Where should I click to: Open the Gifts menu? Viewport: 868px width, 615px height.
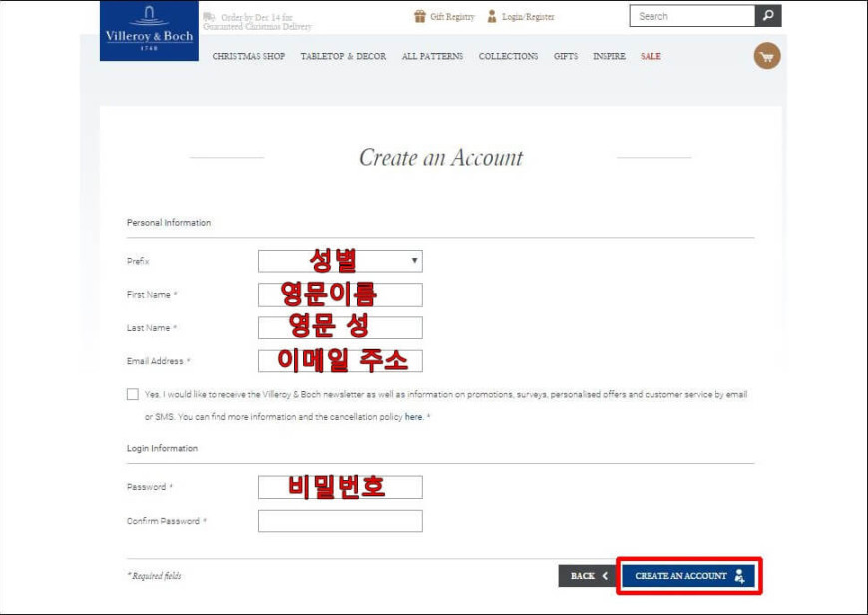click(x=565, y=56)
